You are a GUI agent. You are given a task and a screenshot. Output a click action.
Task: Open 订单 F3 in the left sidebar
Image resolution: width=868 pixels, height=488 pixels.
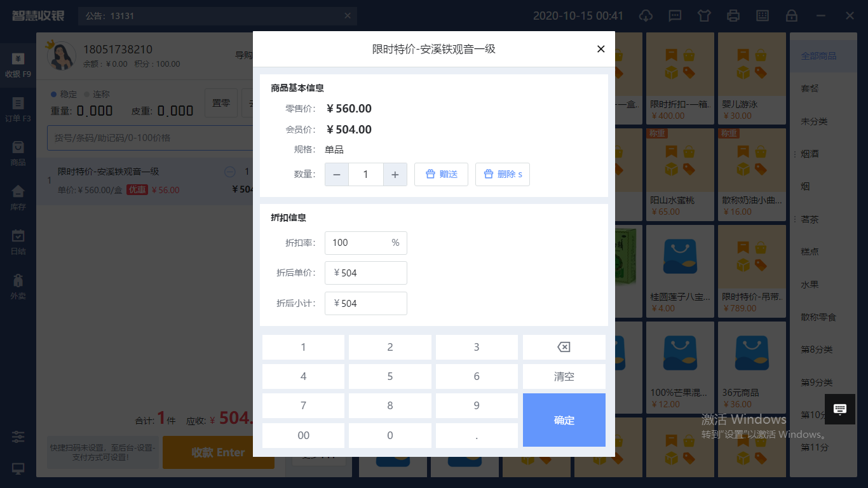pyautogui.click(x=18, y=109)
